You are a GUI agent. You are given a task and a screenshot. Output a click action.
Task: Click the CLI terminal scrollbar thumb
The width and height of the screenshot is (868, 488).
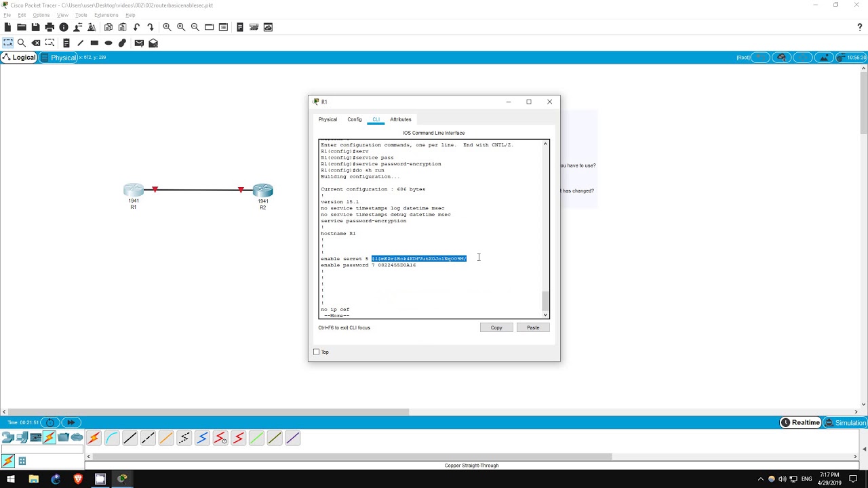pyautogui.click(x=545, y=300)
